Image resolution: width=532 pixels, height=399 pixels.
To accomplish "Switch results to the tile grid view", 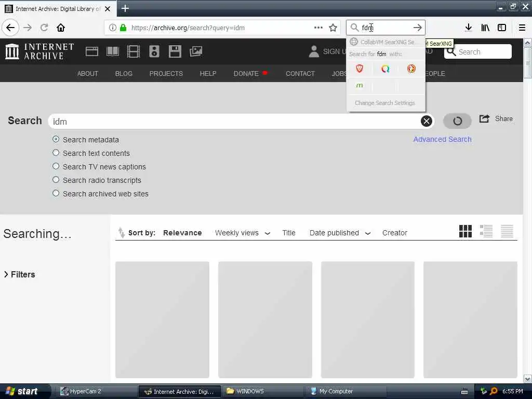I will [x=465, y=231].
